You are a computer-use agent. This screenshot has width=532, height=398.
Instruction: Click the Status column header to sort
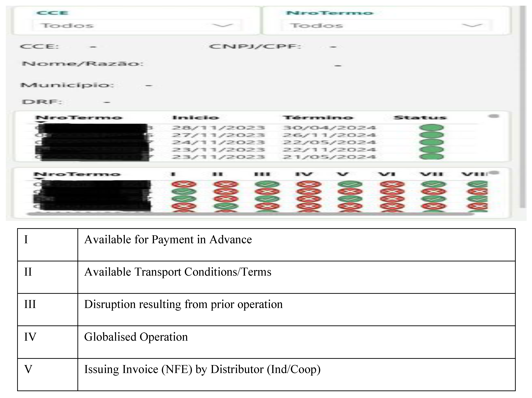coord(420,117)
